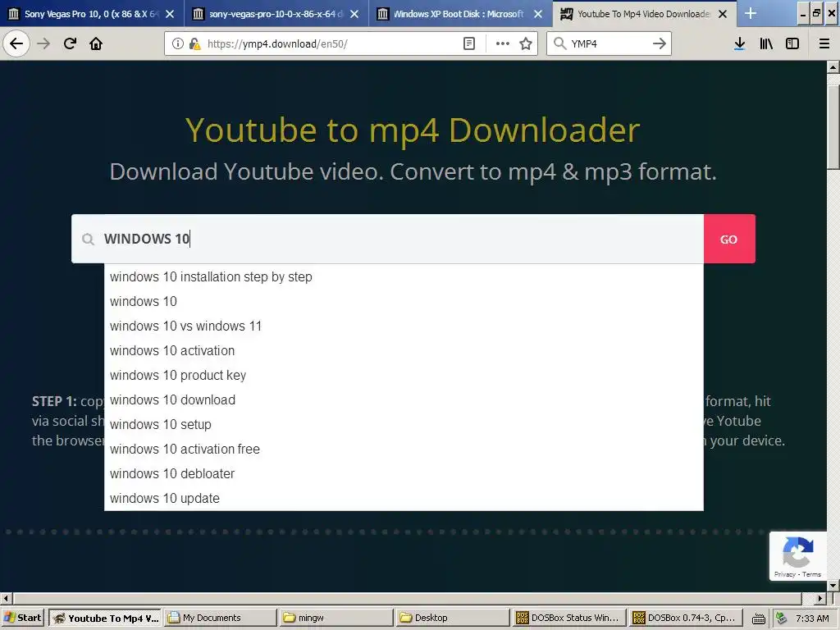Choose suggestion windows 10 product key
This screenshot has height=630, width=840.
pos(404,376)
